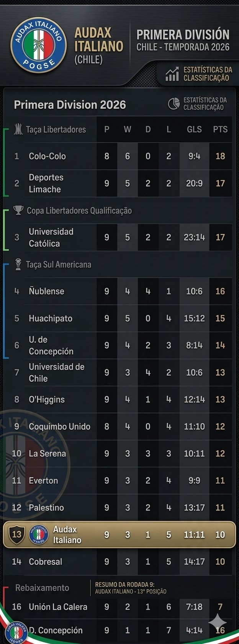Click the Primera División header title
This screenshot has width=239, height=644.
183,35
